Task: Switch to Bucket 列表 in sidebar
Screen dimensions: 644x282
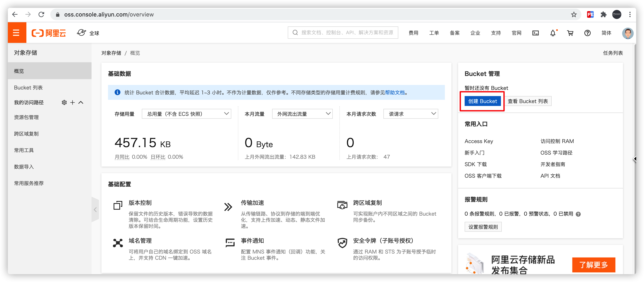Action: point(28,87)
